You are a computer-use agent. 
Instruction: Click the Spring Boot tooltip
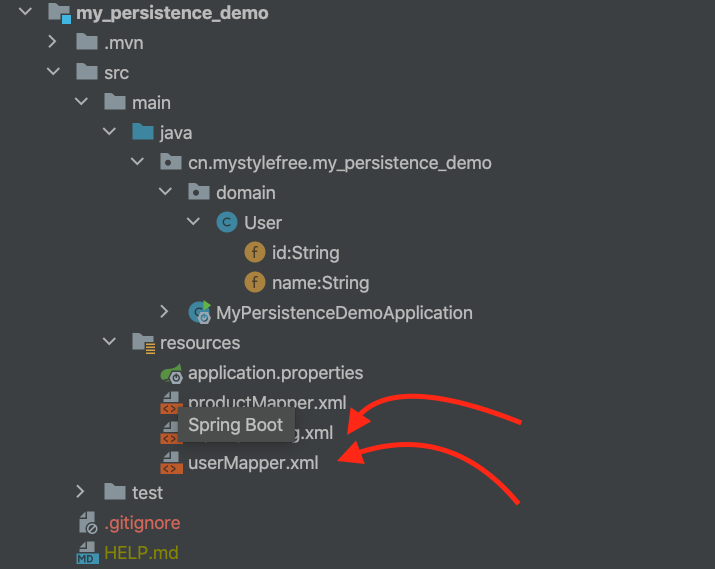click(x=236, y=425)
